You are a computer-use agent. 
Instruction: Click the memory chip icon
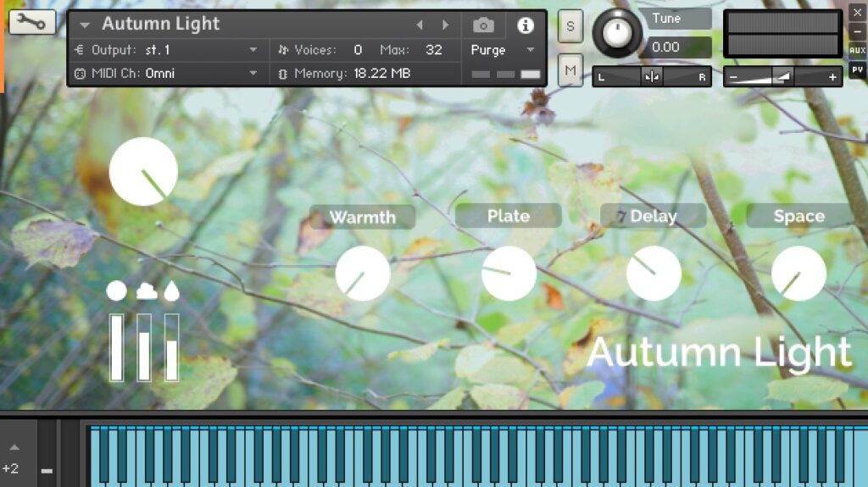282,74
